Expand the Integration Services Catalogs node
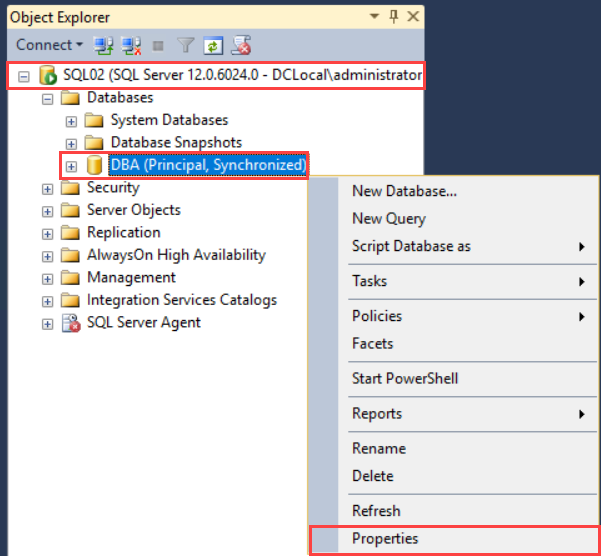Image resolution: width=601 pixels, height=556 pixels. [x=48, y=302]
